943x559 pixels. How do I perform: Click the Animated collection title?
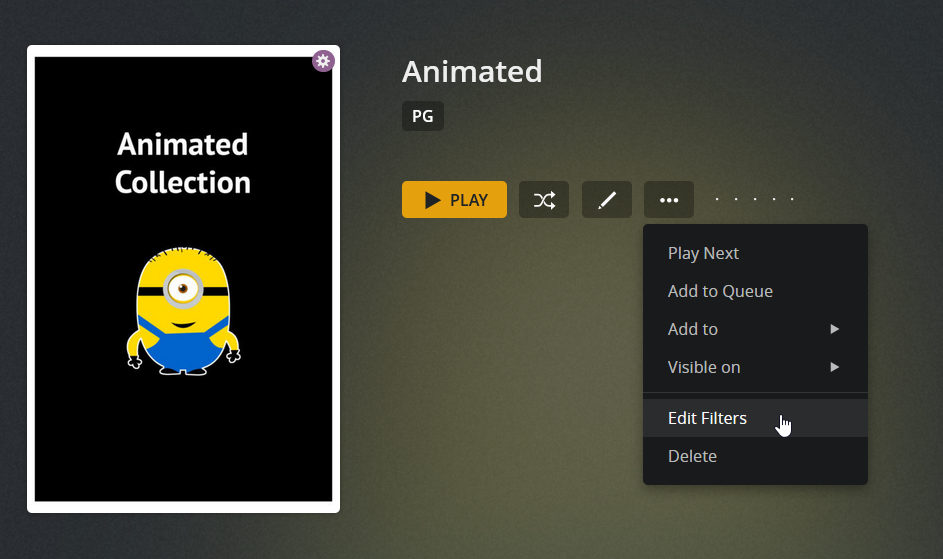click(472, 72)
